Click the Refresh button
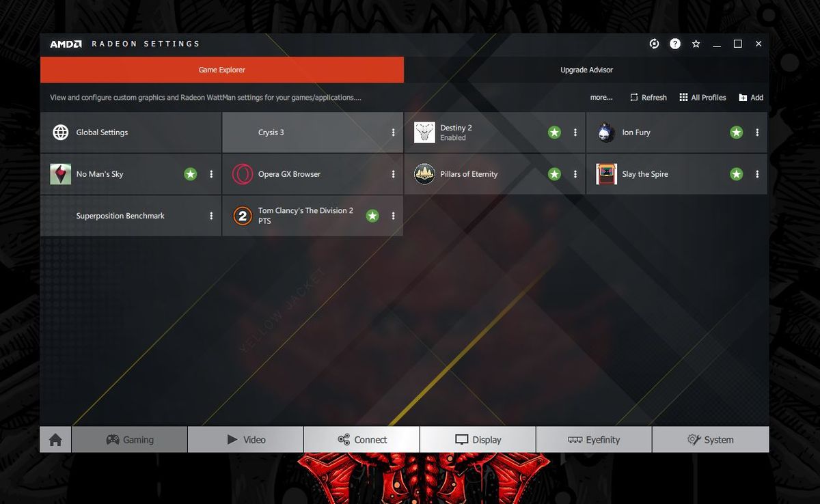The width and height of the screenshot is (820, 504). tap(648, 97)
